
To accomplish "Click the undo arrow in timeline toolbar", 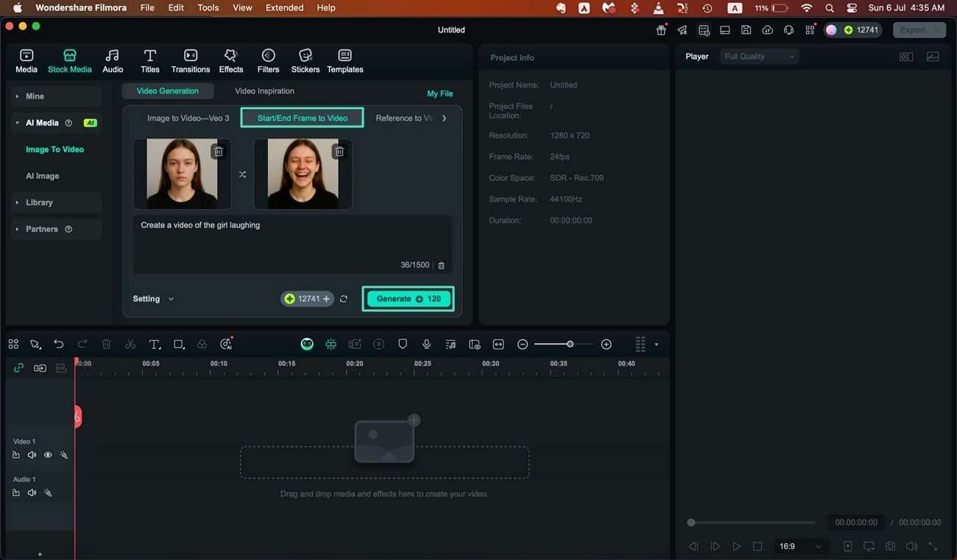I will (x=59, y=344).
